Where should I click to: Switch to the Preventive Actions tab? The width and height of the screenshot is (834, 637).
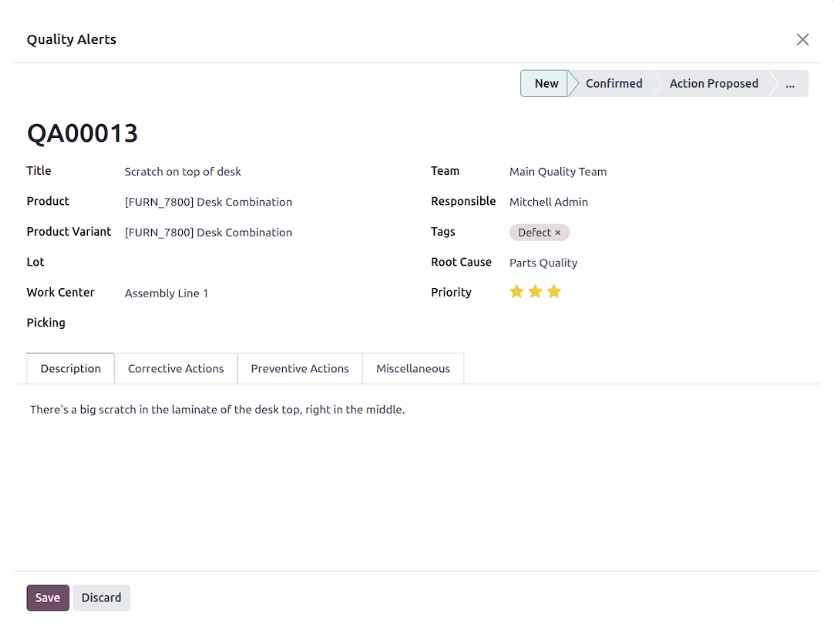[300, 369]
